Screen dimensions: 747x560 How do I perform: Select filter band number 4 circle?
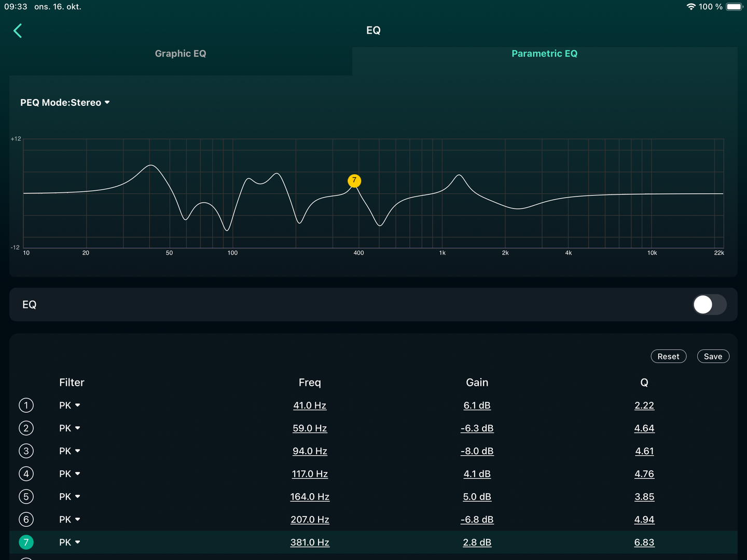[x=26, y=474]
